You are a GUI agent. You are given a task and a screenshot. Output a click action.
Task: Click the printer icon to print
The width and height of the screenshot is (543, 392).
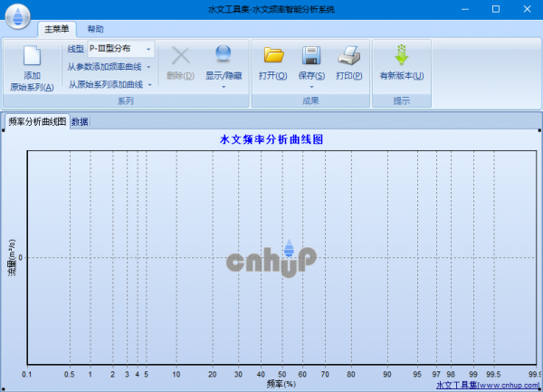tap(349, 56)
